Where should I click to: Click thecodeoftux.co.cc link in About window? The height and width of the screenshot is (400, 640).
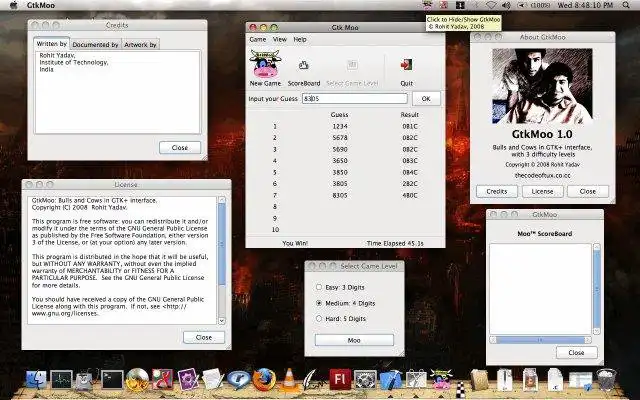tap(542, 175)
